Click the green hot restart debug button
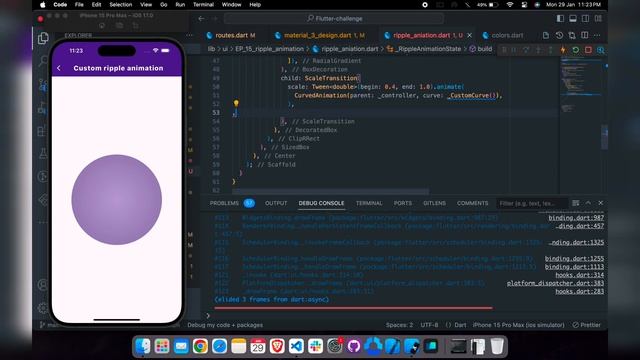The height and width of the screenshot is (360, 640). point(576,50)
